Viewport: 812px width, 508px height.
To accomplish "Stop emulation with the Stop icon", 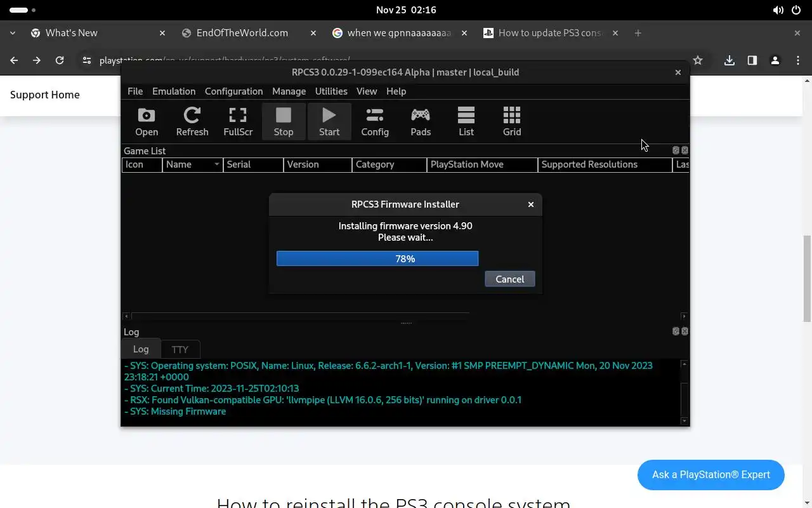I will click(284, 122).
